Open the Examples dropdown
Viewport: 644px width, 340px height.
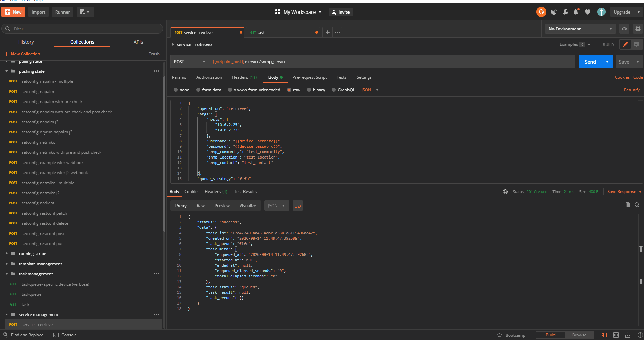[x=575, y=44]
